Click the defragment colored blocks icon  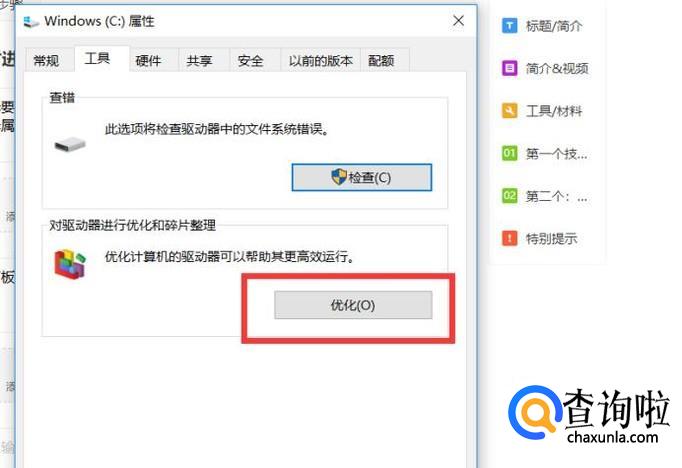coord(70,264)
